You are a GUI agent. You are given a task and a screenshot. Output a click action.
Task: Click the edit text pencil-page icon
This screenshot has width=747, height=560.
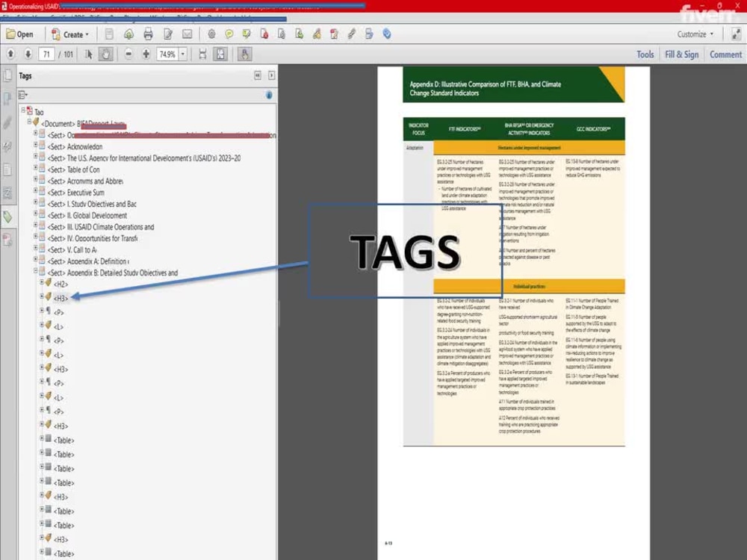point(167,34)
